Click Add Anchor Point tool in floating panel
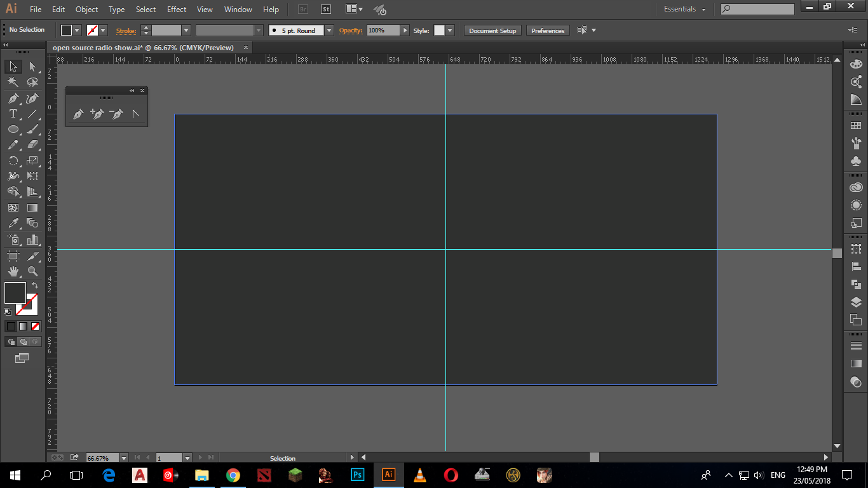The image size is (868, 488). (x=97, y=114)
